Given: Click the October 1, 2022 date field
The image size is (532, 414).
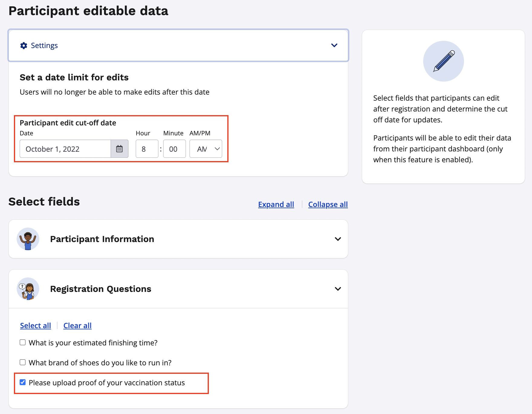Looking at the screenshot, I should pyautogui.click(x=65, y=149).
